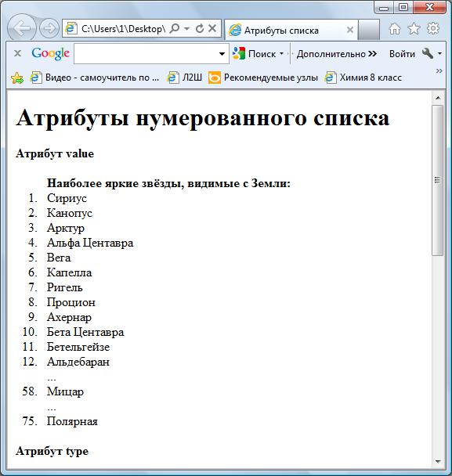Click the list item 'Бета Центавра'
452x476 pixels.
pos(85,332)
